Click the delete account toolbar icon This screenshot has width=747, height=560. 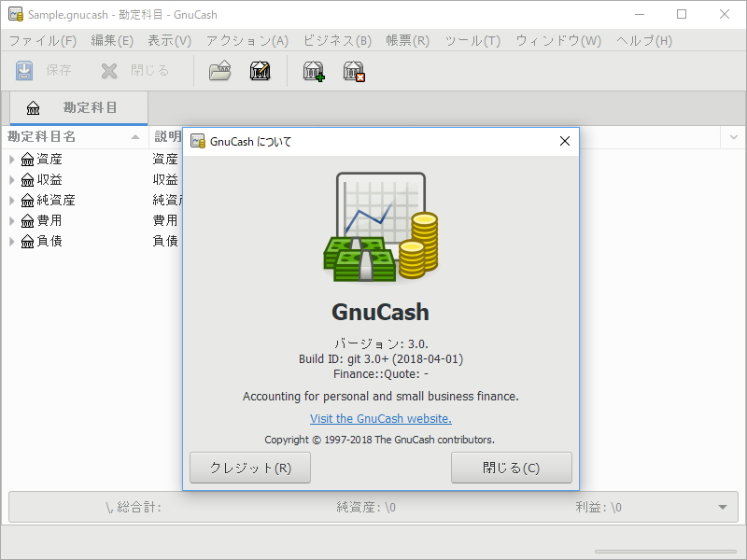click(353, 71)
